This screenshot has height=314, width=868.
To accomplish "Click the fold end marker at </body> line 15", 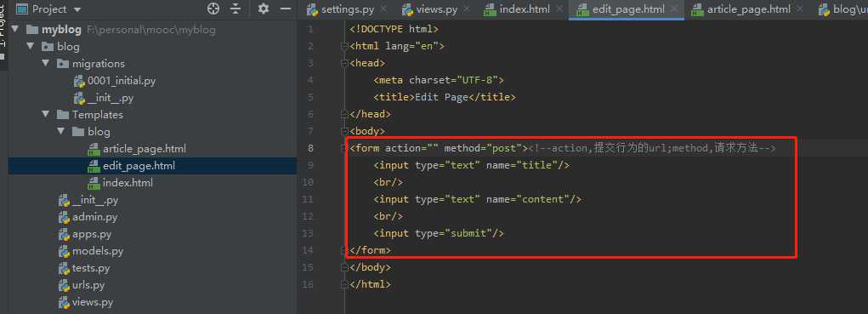I will [x=344, y=268].
